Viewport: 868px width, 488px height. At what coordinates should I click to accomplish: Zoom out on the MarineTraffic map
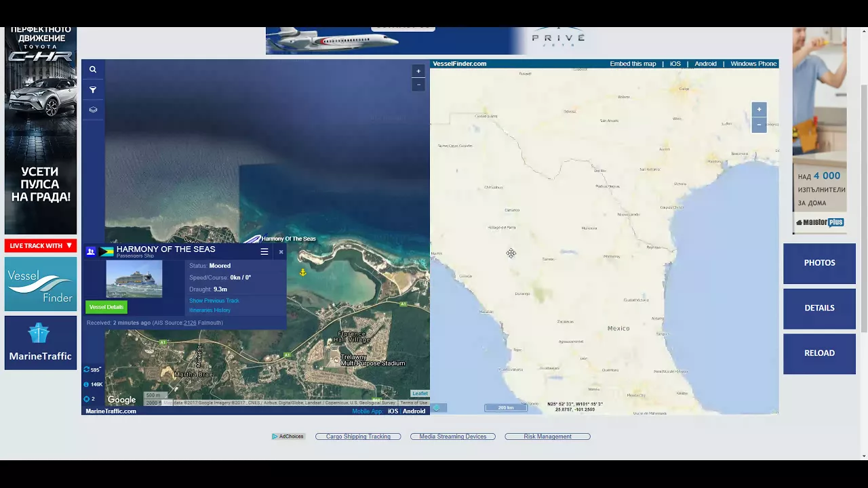418,85
